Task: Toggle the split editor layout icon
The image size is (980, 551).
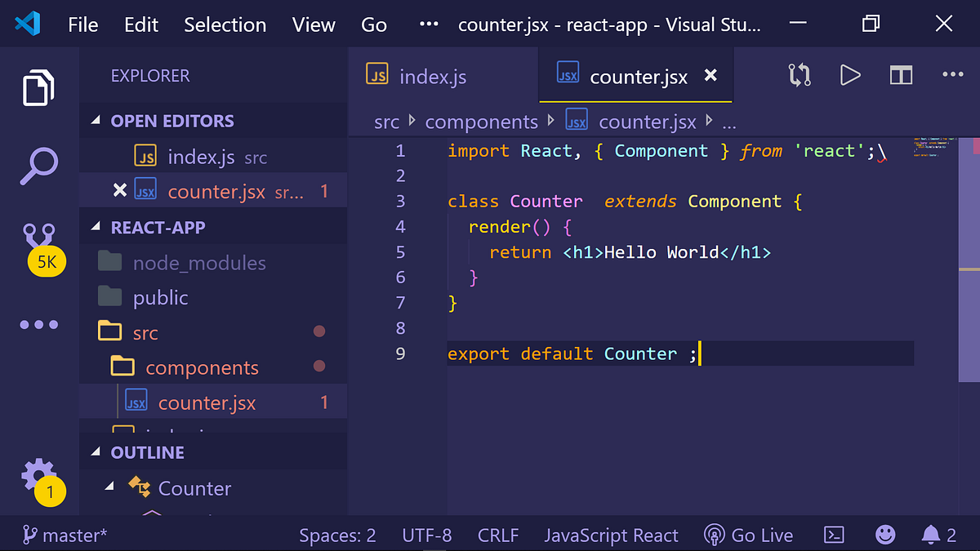Action: point(901,74)
